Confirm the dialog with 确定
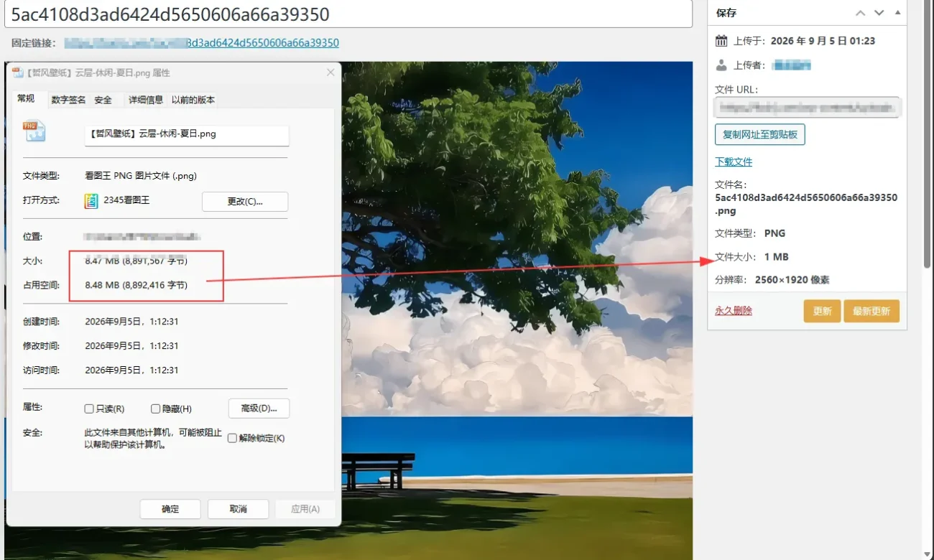This screenshot has width=934, height=560. [x=170, y=509]
